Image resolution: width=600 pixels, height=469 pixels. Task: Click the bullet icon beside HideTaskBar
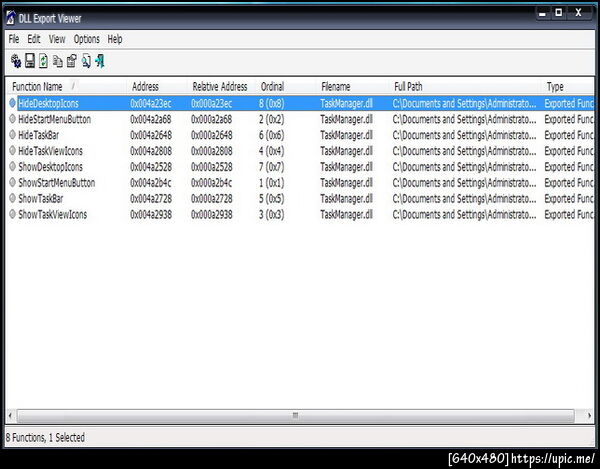tap(12, 135)
